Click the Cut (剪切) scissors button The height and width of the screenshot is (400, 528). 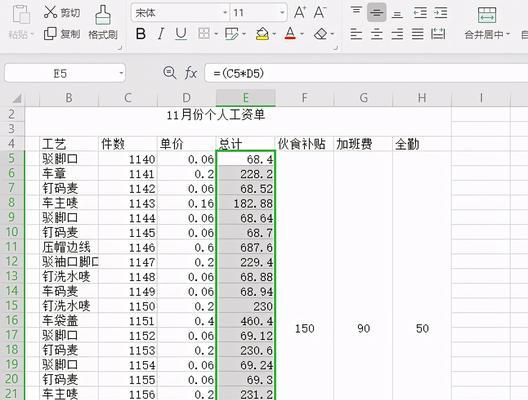[62, 12]
